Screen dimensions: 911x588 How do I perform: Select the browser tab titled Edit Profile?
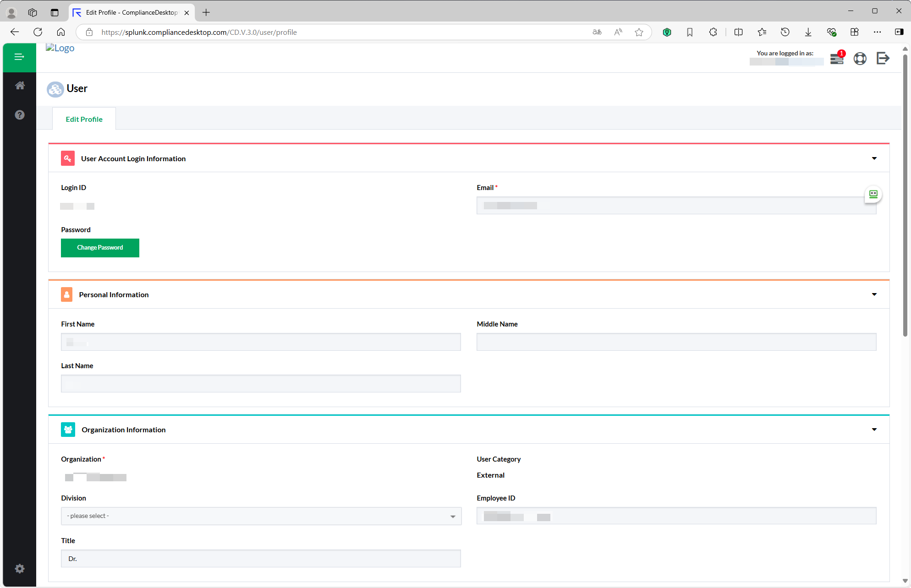pos(128,12)
